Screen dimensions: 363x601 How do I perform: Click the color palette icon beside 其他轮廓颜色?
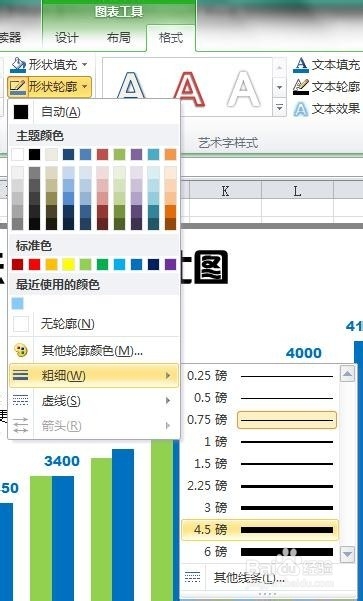coord(21,350)
